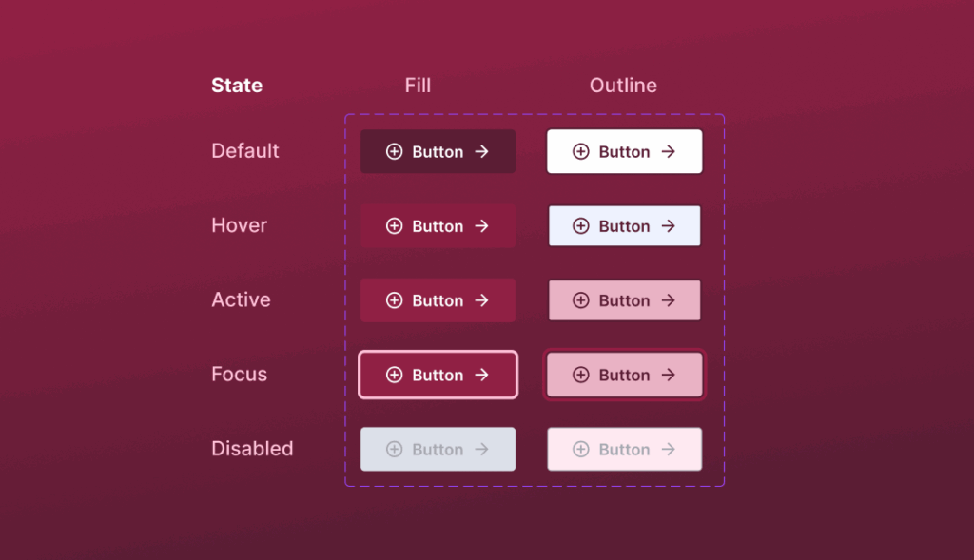This screenshot has height=560, width=974.
Task: Click the plus icon in the Default Fill button
Action: point(395,150)
